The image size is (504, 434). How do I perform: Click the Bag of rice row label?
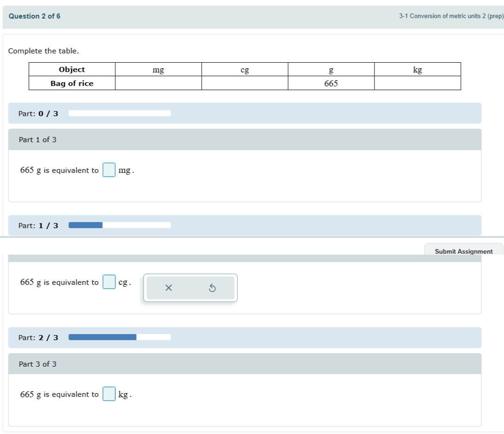[x=72, y=83]
